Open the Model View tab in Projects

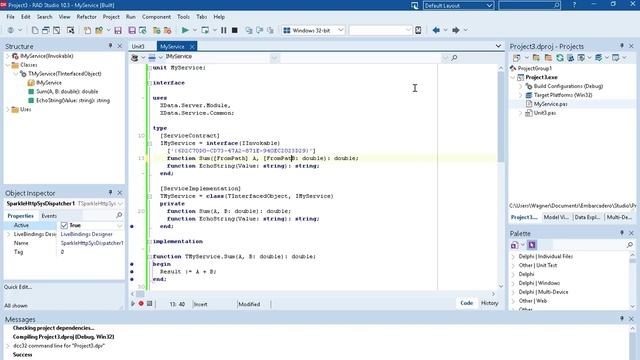point(556,217)
